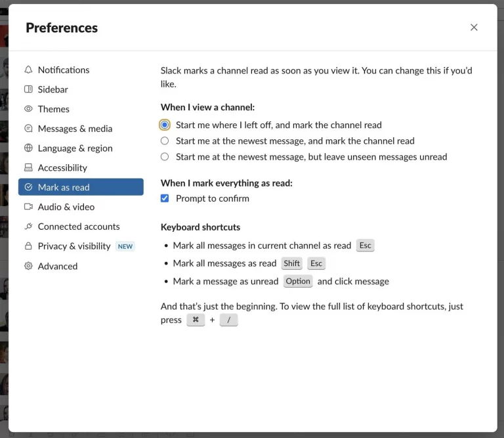Open the Mark as read preferences tab
The width and height of the screenshot is (504, 438).
coord(81,187)
